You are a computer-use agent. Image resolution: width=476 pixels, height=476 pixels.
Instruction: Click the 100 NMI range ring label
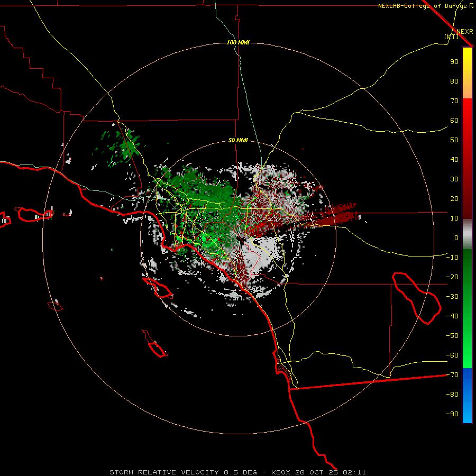pos(239,42)
